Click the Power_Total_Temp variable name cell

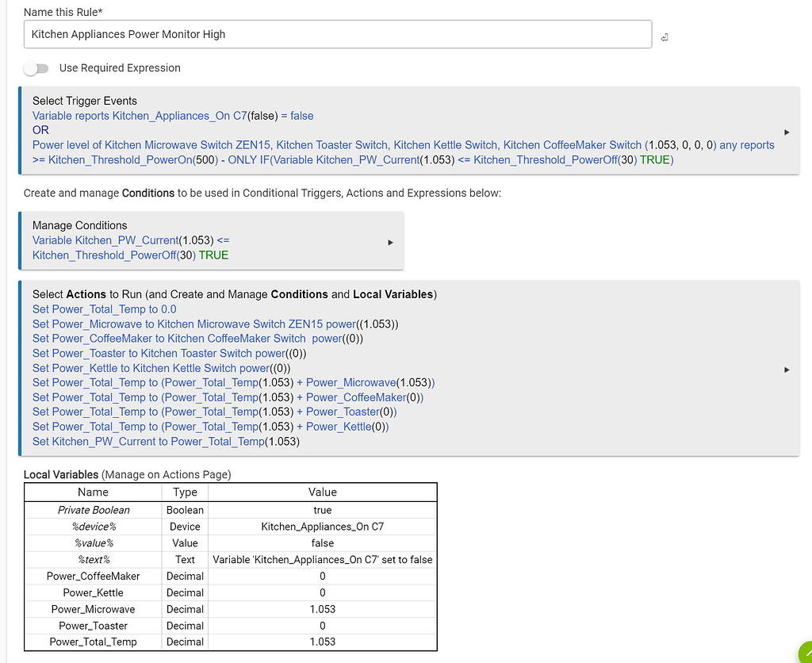coord(93,642)
